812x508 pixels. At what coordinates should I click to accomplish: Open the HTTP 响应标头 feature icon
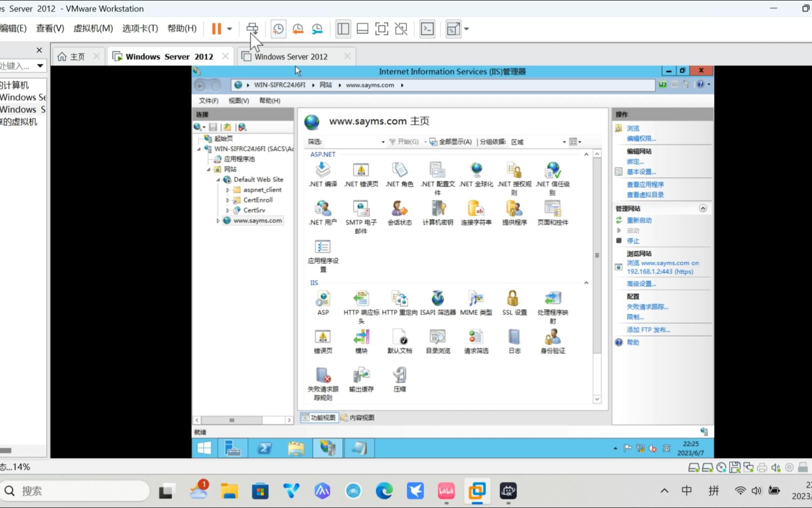tap(361, 307)
